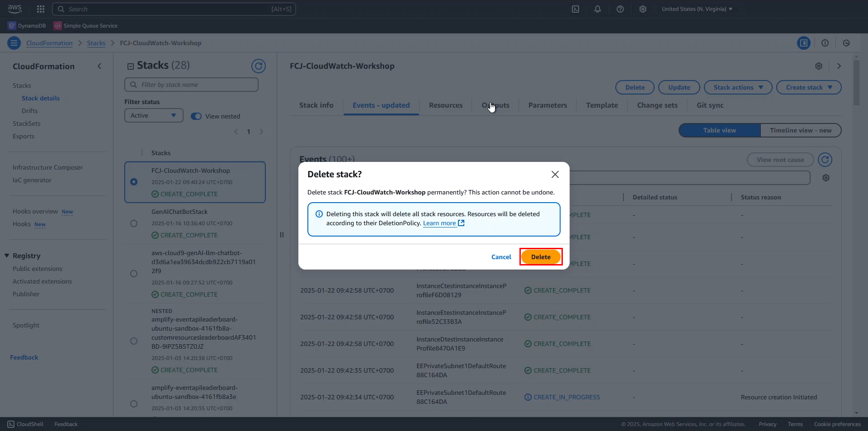868x431 pixels.
Task: Open the Resources tab
Action: (x=446, y=105)
